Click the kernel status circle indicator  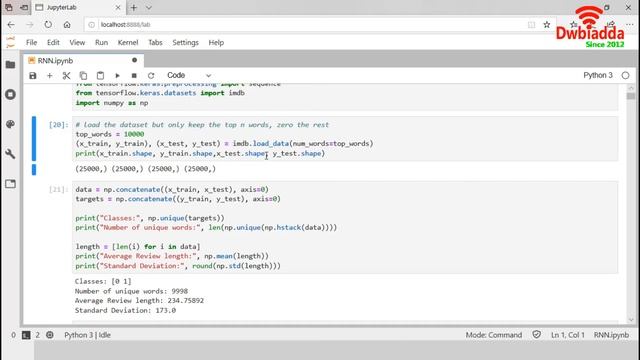pos(625,76)
